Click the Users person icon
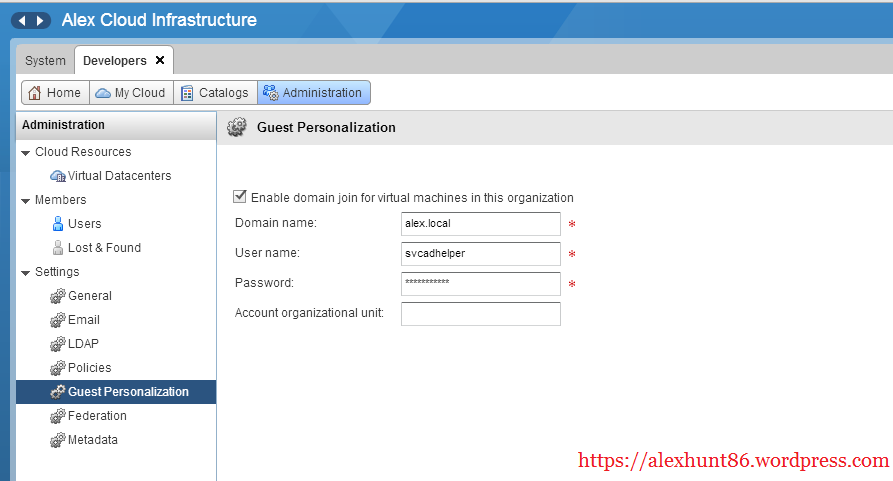893x481 pixels. coord(58,224)
